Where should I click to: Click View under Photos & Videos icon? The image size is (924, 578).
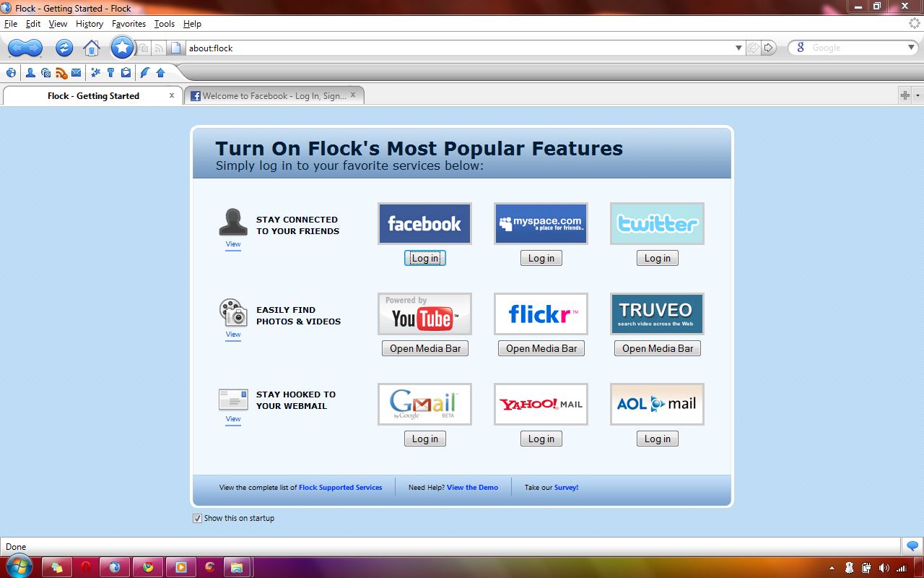tap(233, 335)
